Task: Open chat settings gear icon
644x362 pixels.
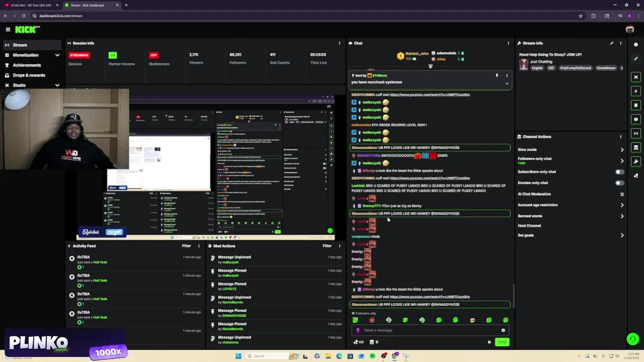Action: click(x=489, y=342)
